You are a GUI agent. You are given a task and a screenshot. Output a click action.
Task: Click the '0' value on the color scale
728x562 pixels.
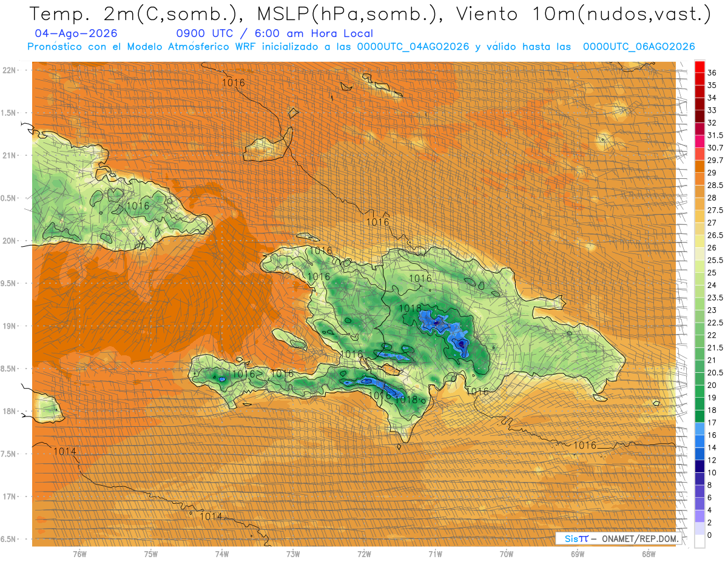point(710,535)
